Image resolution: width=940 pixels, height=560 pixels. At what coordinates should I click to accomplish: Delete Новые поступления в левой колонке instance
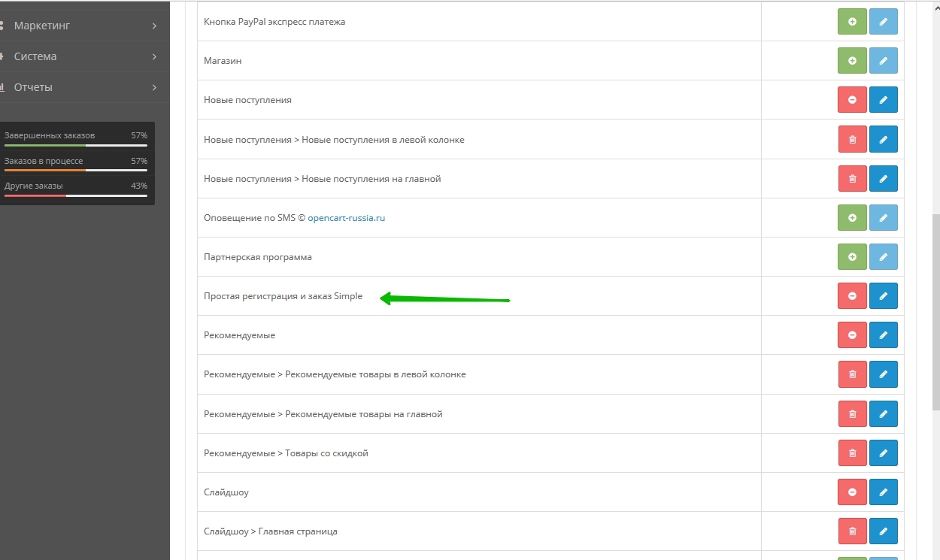852,139
